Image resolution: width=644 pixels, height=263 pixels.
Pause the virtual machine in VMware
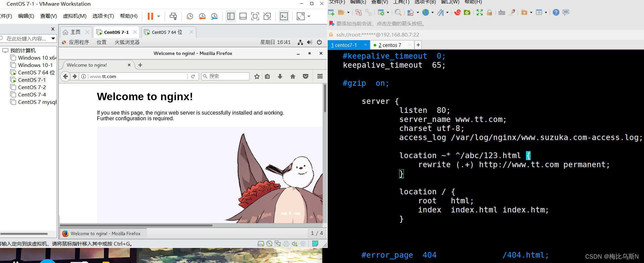tap(150, 16)
